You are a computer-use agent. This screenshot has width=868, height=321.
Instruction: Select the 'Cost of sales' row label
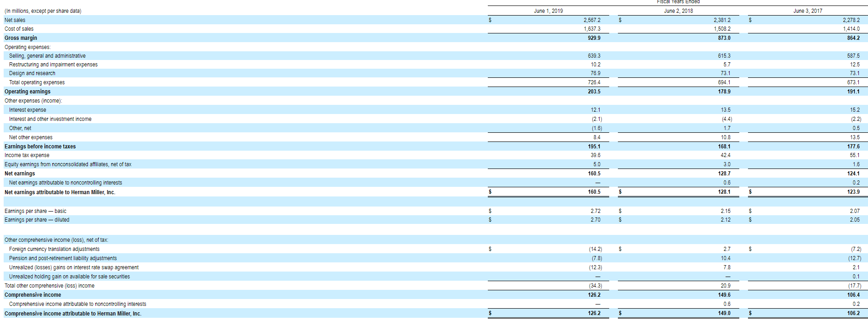[19, 29]
